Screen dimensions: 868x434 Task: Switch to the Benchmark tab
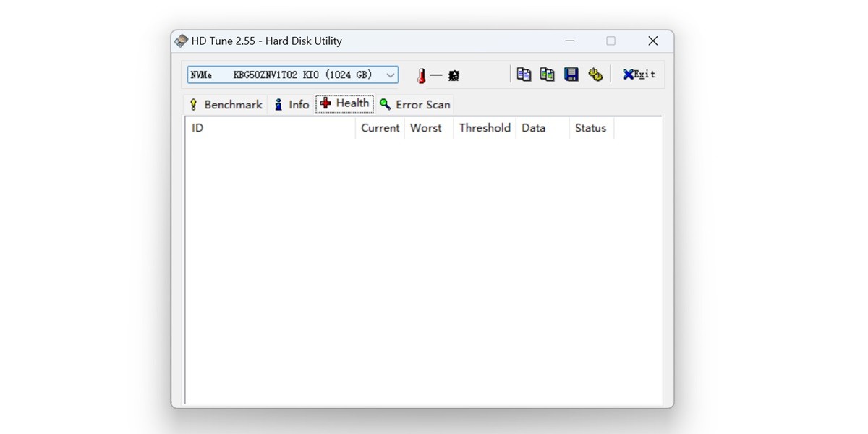click(x=225, y=105)
